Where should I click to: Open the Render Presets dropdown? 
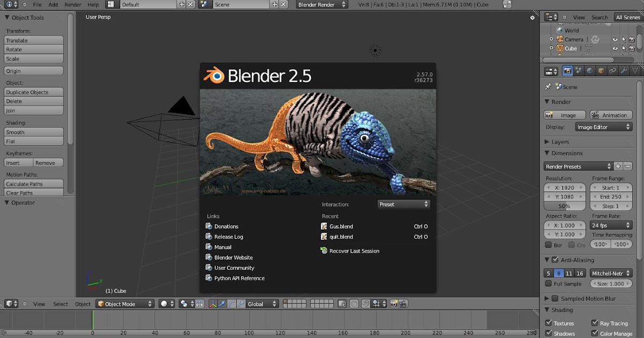pyautogui.click(x=577, y=166)
